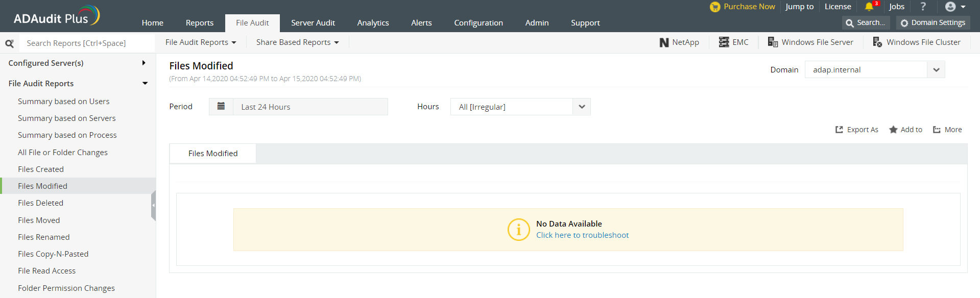This screenshot has height=298, width=980.
Task: Click the calendar icon beside Period
Action: click(x=221, y=107)
